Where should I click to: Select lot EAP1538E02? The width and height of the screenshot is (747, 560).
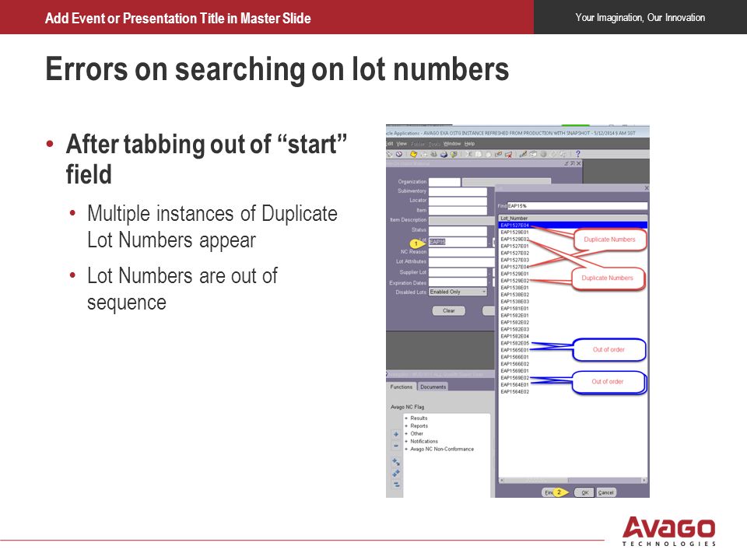514,295
